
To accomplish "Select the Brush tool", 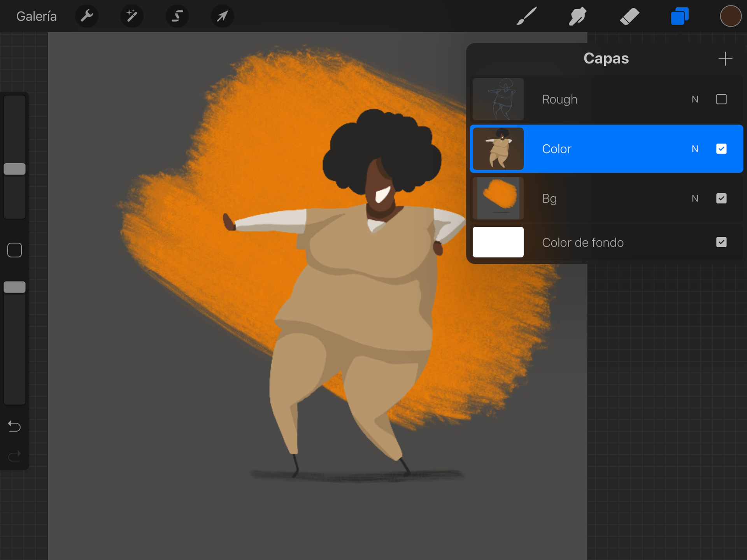I will (x=526, y=16).
